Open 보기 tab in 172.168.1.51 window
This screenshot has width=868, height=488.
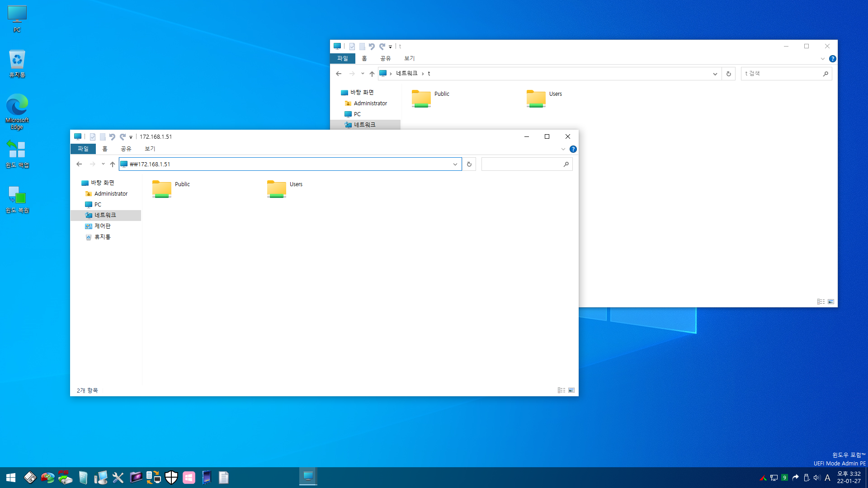point(150,149)
